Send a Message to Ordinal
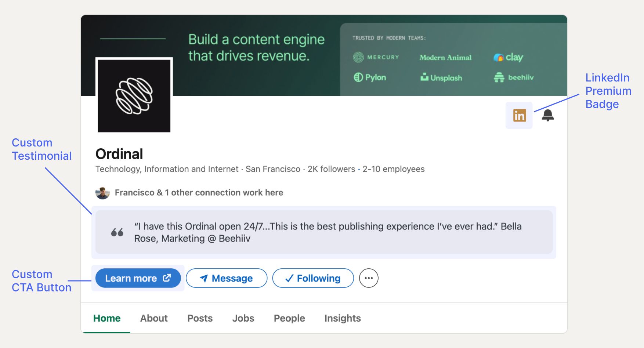 227,278
